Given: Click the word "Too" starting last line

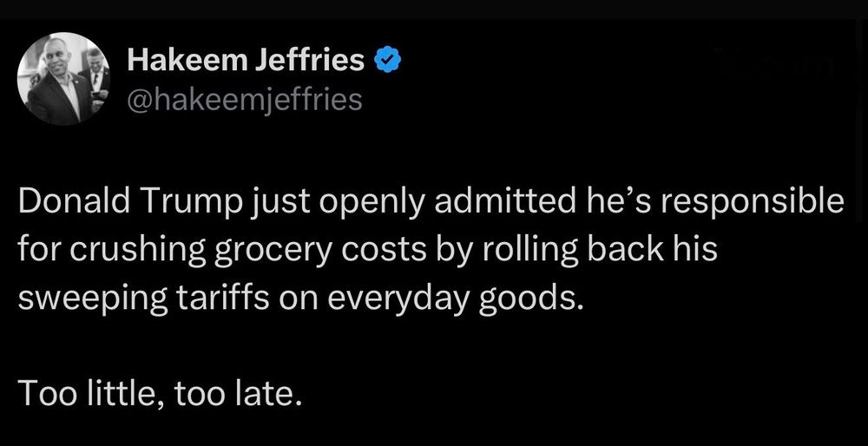Looking at the screenshot, I should click(x=42, y=393).
